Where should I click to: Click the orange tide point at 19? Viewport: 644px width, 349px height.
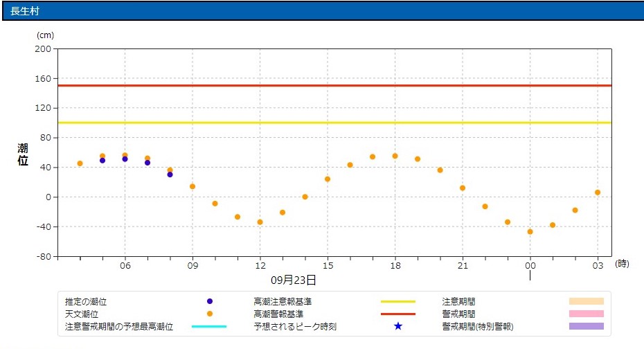tap(418, 159)
